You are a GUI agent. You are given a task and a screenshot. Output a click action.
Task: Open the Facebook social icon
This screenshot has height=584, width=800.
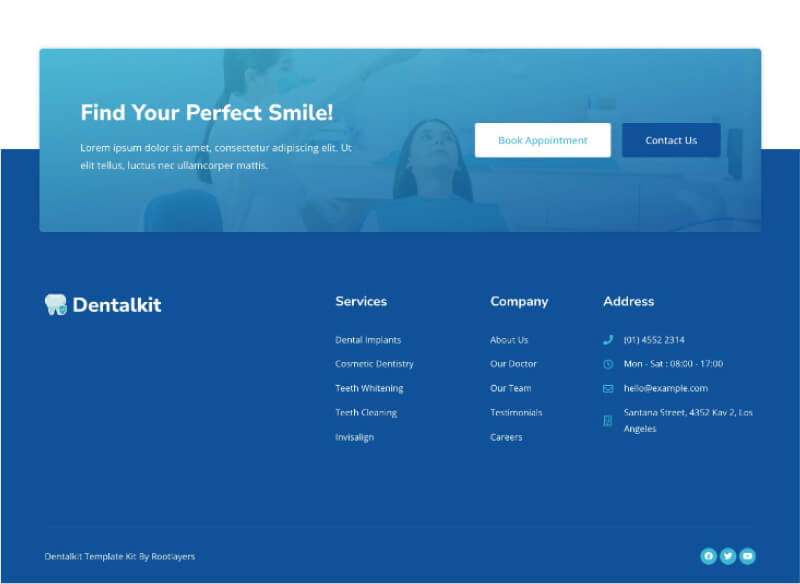tap(708, 556)
